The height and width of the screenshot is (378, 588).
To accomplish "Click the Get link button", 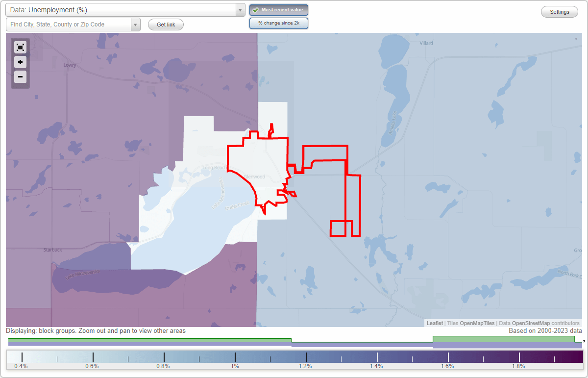I will tap(166, 25).
